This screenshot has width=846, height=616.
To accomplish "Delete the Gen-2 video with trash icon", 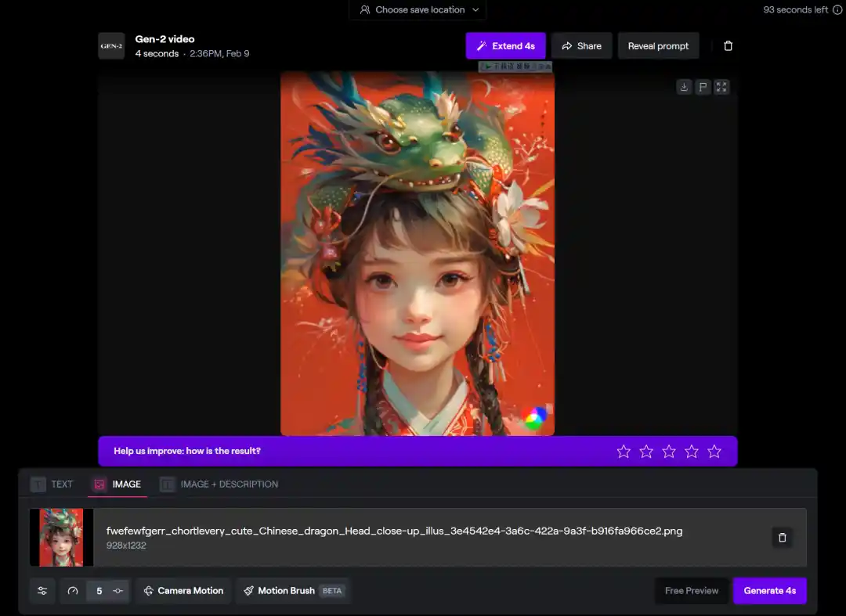I will [x=728, y=46].
